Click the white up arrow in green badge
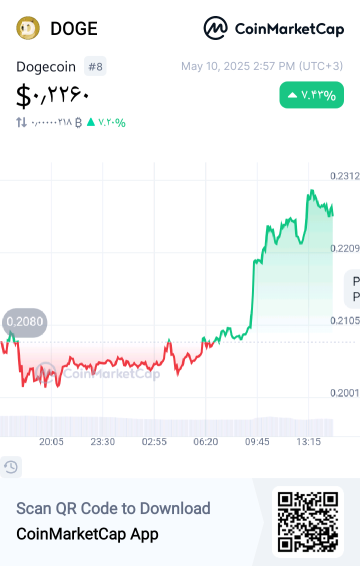This screenshot has height=566, width=360. tap(292, 95)
